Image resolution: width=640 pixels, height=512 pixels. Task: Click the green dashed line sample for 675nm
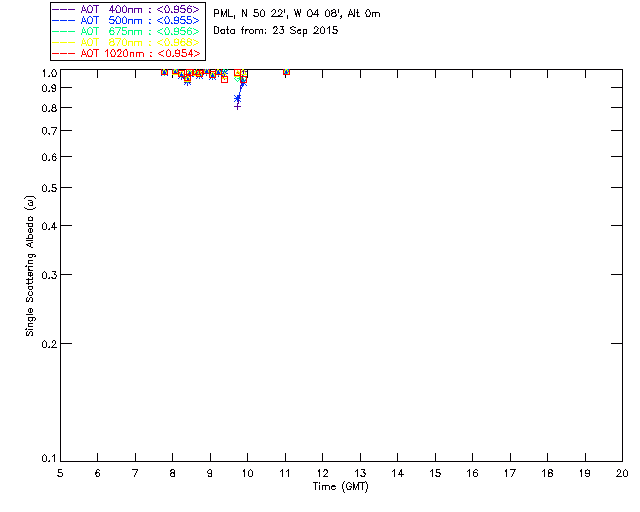click(64, 31)
